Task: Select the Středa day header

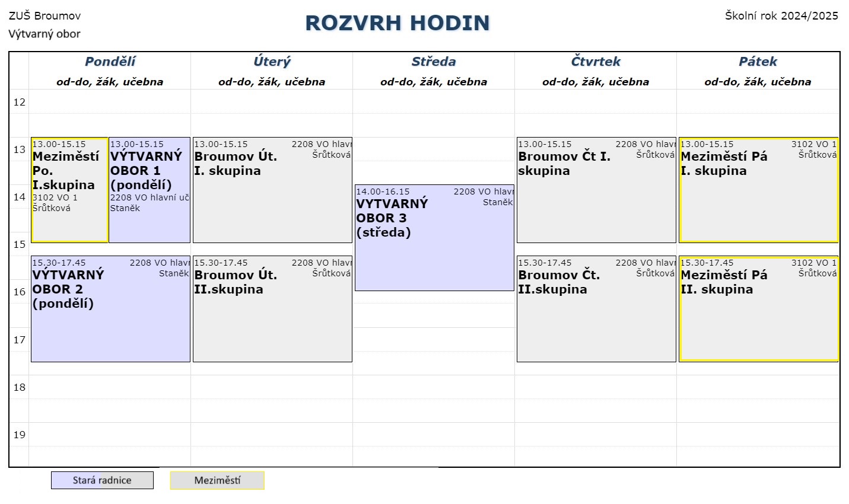Action: point(434,62)
